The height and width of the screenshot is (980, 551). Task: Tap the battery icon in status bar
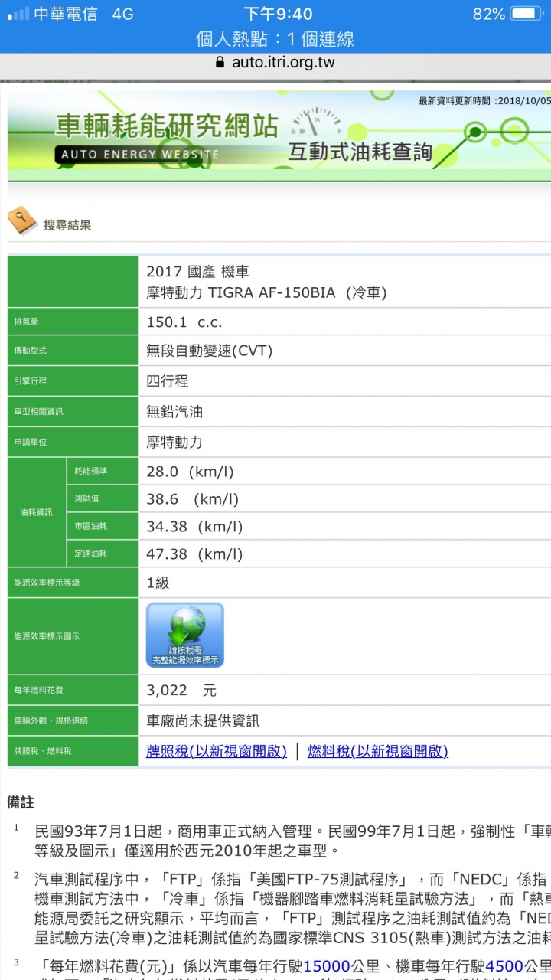(527, 14)
